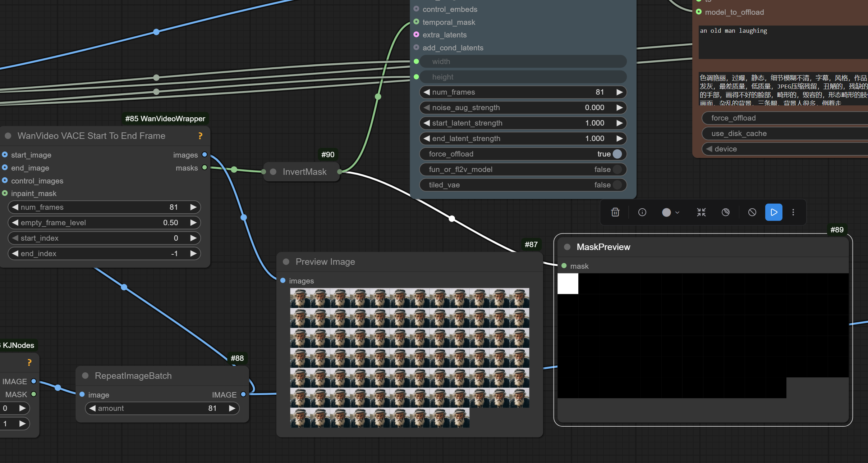Open three-dot more options menu

coord(793,212)
